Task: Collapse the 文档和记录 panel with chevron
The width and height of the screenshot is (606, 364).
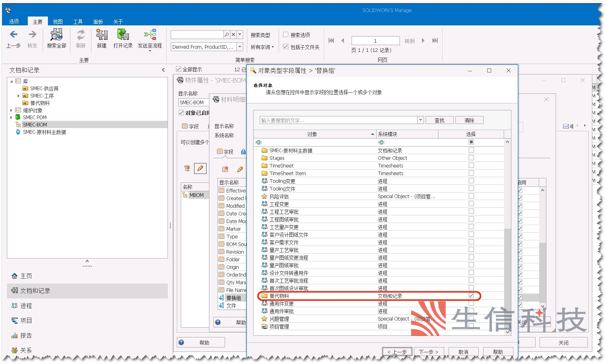Action: tap(163, 70)
